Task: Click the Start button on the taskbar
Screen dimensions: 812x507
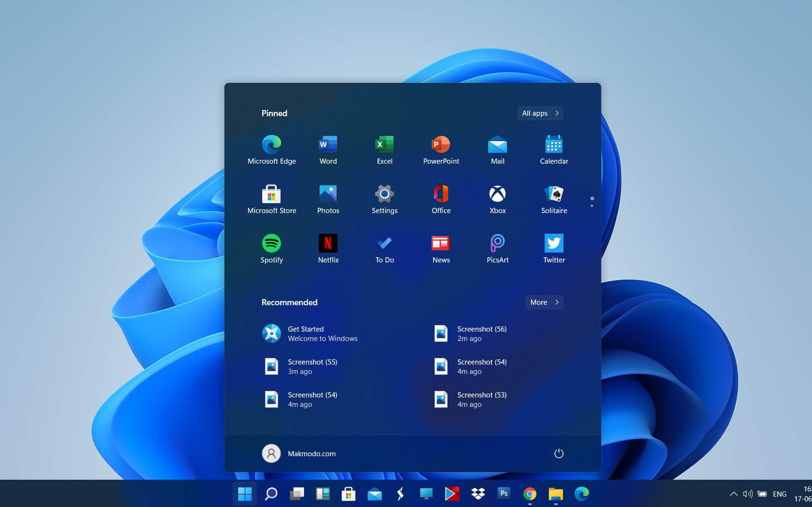Action: point(245,494)
